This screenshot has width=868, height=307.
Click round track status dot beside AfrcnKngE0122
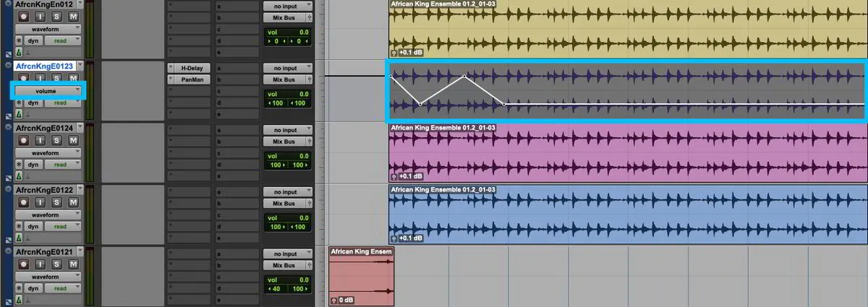[9, 189]
